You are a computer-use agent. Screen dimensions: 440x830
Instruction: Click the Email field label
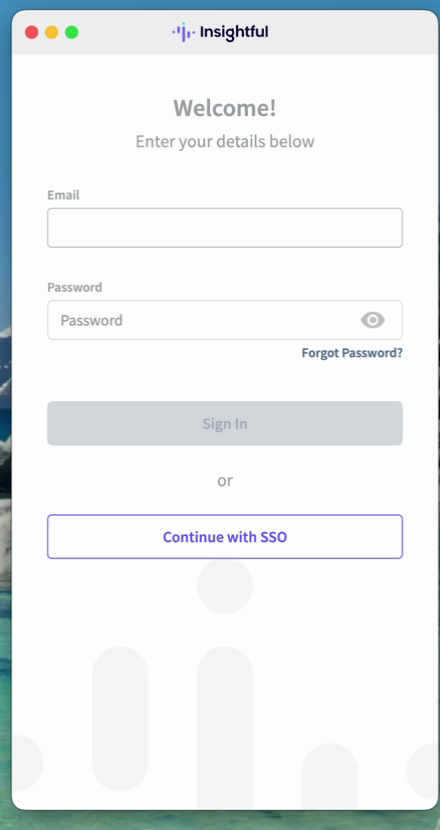64,195
